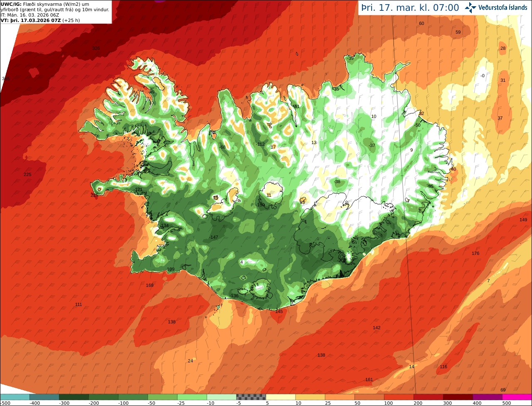Click the map value -147 in southwest Iceland
The image size is (532, 406).
point(214,237)
